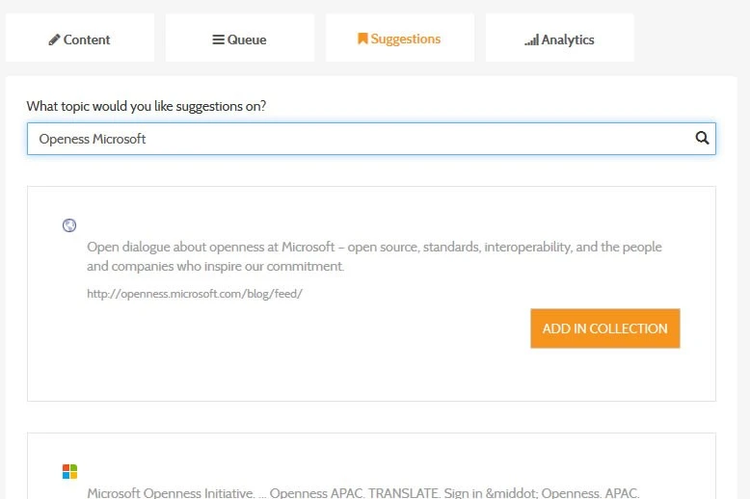This screenshot has height=499, width=750.
Task: Click the list icon beside Queue
Action: pyautogui.click(x=218, y=40)
